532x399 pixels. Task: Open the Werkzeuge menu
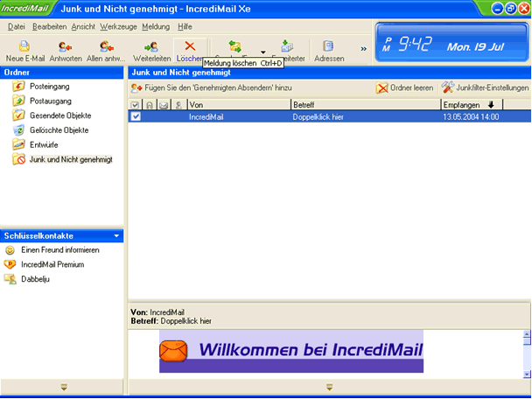point(118,26)
